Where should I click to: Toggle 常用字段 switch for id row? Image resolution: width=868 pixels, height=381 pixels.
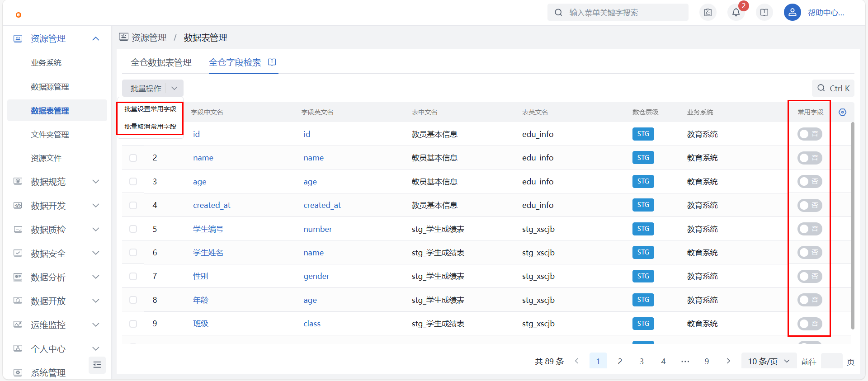[810, 134]
